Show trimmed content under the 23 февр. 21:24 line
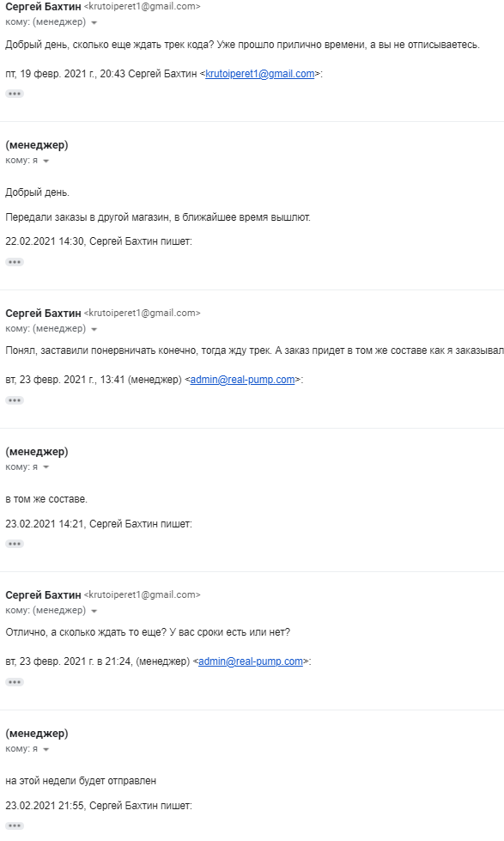Screen dimensions: 504x841 coord(15,682)
